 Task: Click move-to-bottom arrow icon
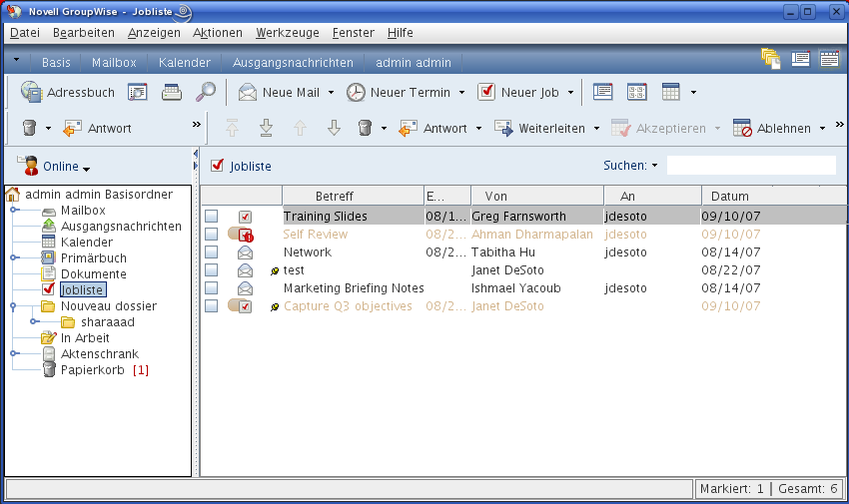point(266,128)
